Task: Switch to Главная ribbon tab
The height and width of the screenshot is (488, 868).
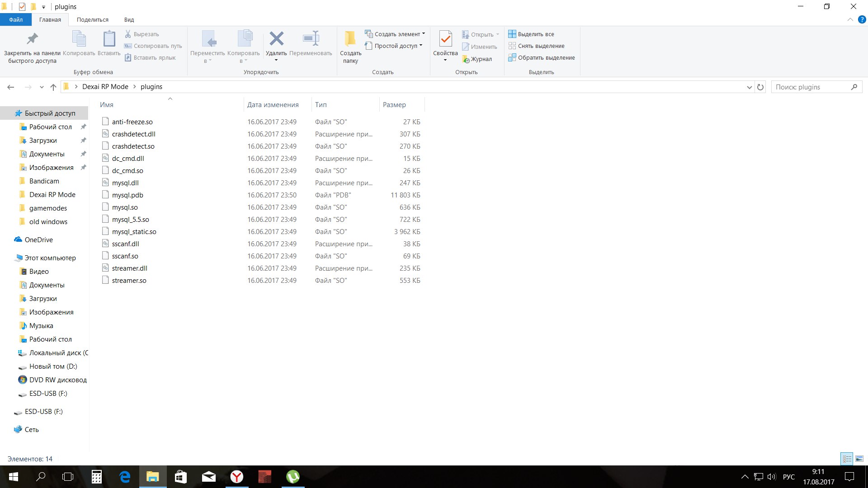Action: tap(50, 19)
